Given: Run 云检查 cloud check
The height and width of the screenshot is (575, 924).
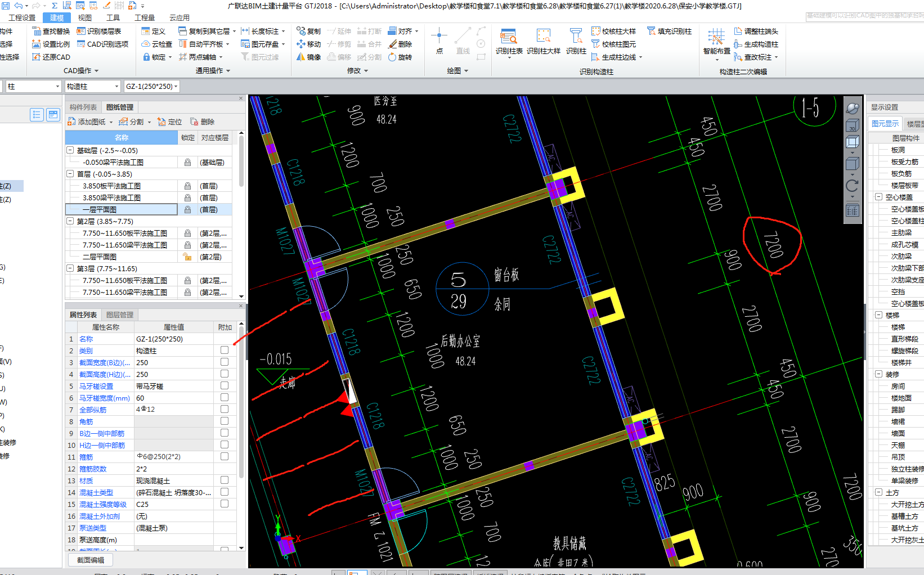Looking at the screenshot, I should click(156, 44).
